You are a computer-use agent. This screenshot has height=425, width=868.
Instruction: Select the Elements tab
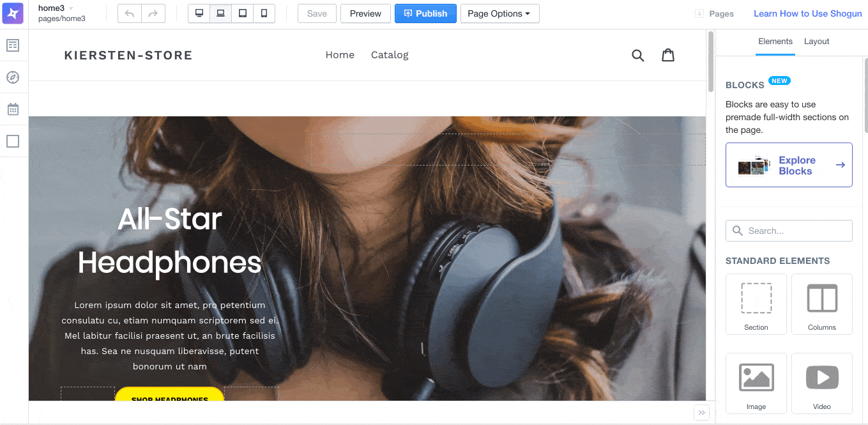(775, 42)
